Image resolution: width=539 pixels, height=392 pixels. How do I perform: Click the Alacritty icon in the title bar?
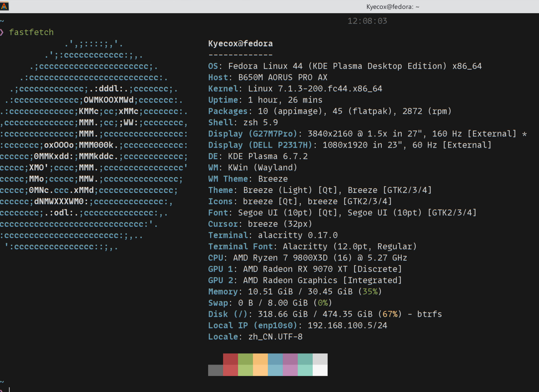[4, 6]
